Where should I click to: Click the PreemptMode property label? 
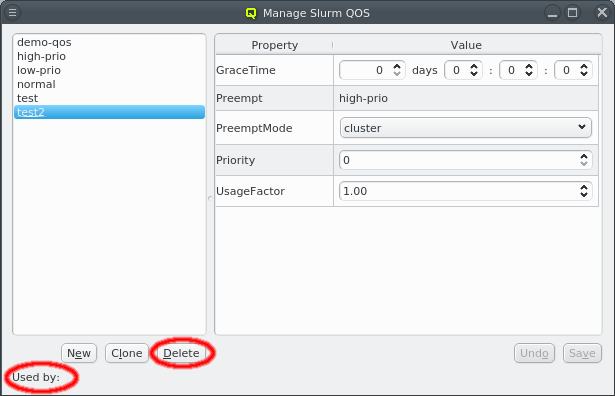coord(254,128)
